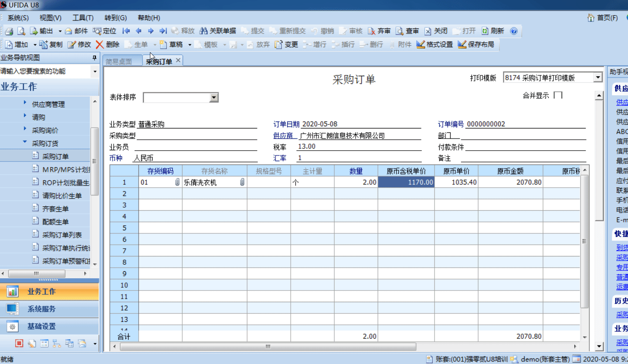
Task: Click the 草稿 draft button
Action: tap(171, 44)
